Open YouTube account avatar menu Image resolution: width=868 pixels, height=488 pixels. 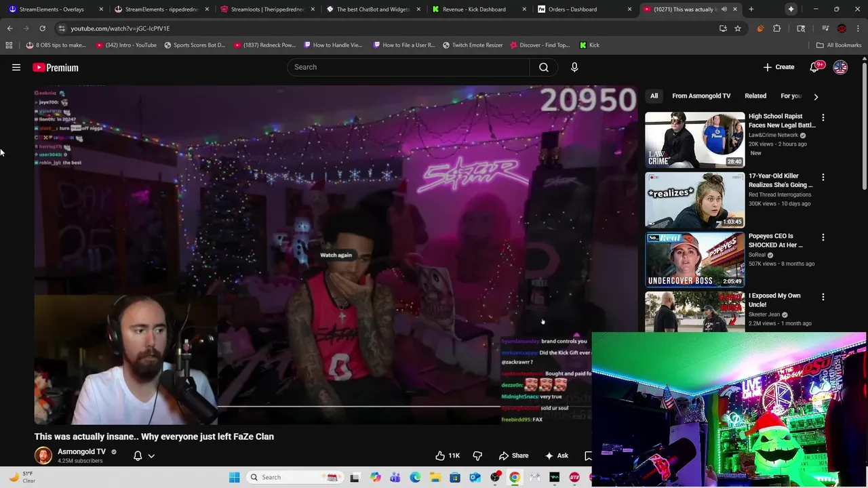point(840,67)
